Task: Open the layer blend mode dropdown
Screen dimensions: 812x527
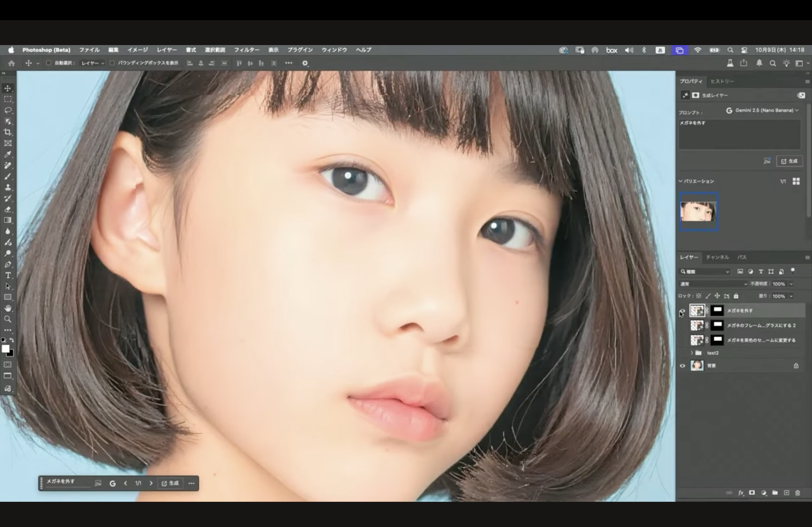Action: [x=713, y=284]
